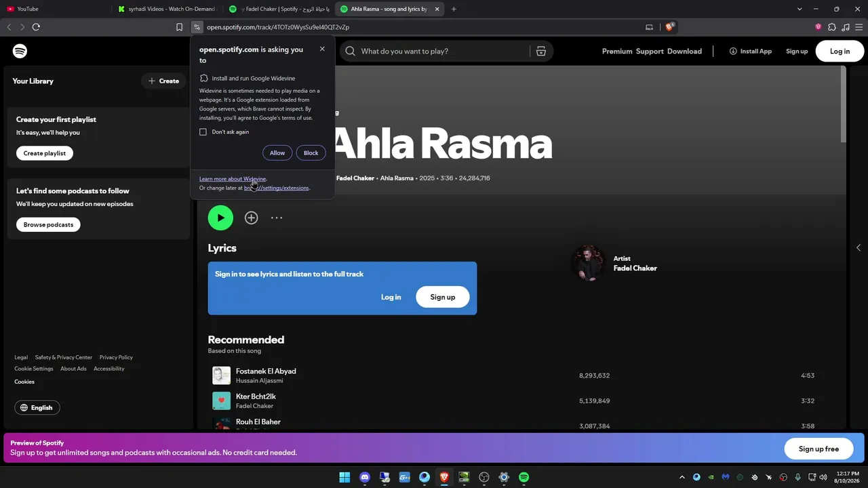
Task: Open Fadel Chaker artist card photo
Action: tap(589, 264)
